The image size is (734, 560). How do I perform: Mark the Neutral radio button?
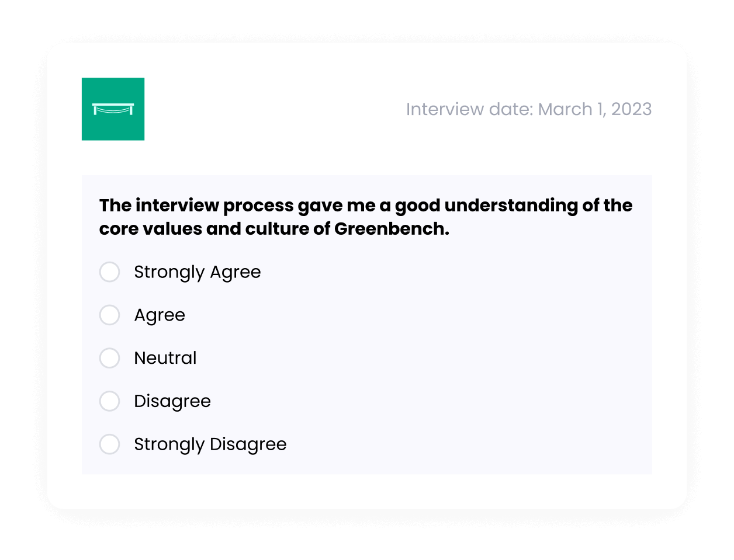109,358
